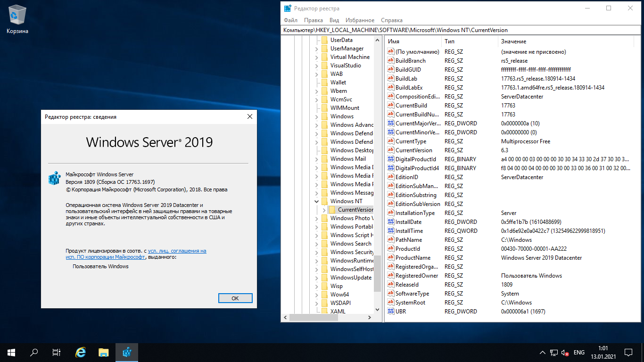
Task: Click the muted volume tray icon
Action: (x=565, y=353)
